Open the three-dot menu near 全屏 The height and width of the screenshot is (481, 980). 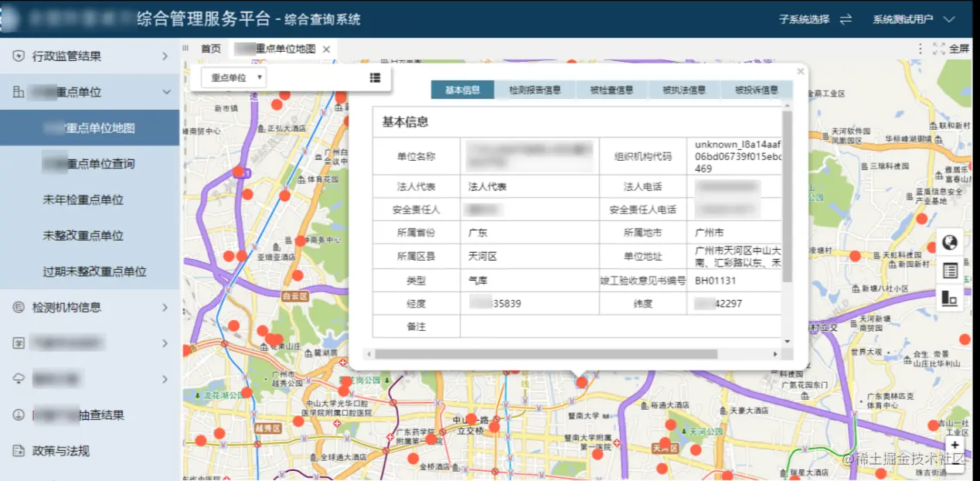(920, 49)
